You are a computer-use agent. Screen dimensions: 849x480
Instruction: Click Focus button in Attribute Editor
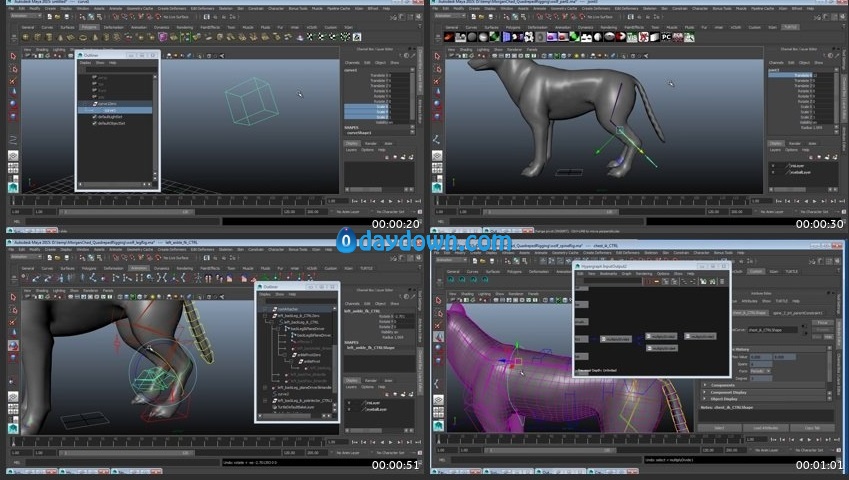[x=822, y=323]
